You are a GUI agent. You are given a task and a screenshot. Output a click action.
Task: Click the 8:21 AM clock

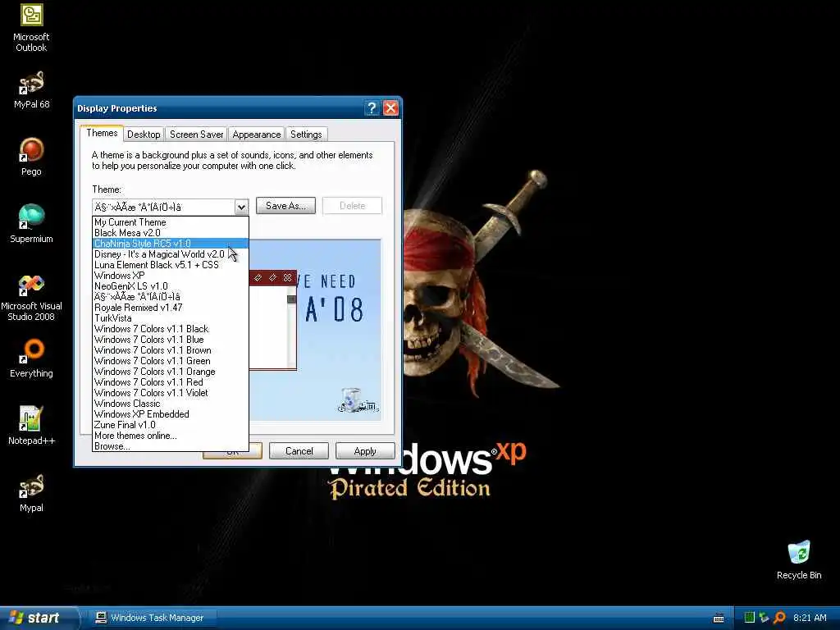click(810, 618)
